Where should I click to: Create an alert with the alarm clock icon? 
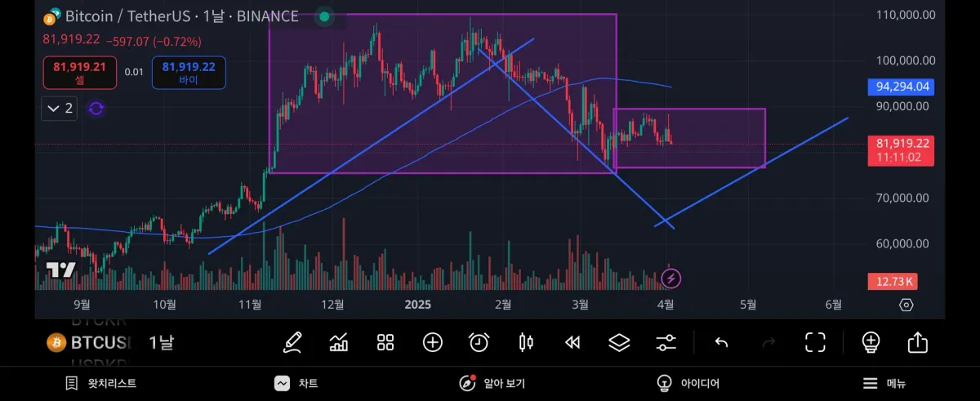click(479, 342)
